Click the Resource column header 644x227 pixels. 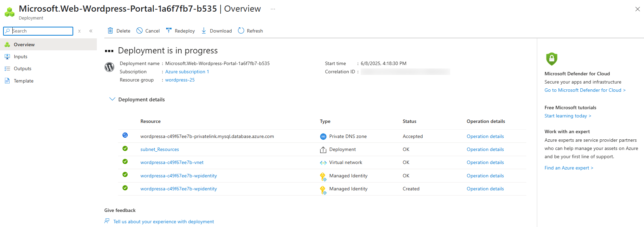coord(151,121)
